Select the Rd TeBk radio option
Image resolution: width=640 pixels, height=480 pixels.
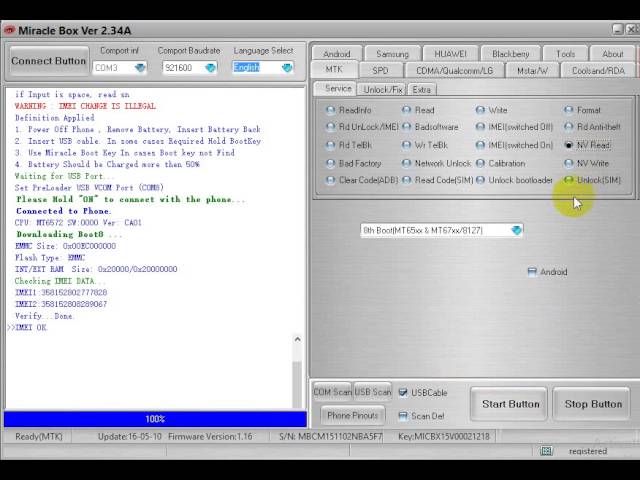(x=349, y=145)
